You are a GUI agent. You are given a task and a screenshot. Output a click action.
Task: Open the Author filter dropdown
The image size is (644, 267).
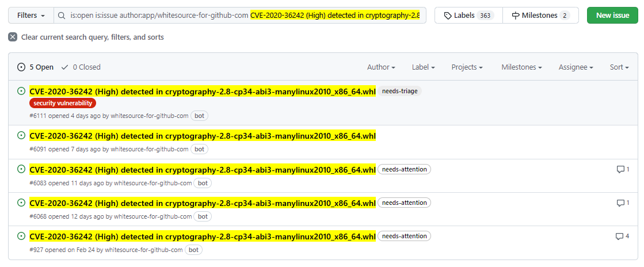381,67
